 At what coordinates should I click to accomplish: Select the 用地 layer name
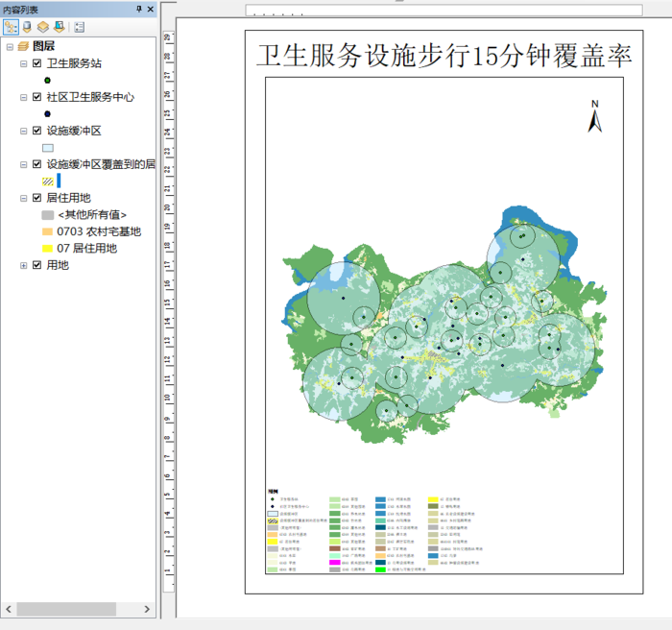pos(58,265)
